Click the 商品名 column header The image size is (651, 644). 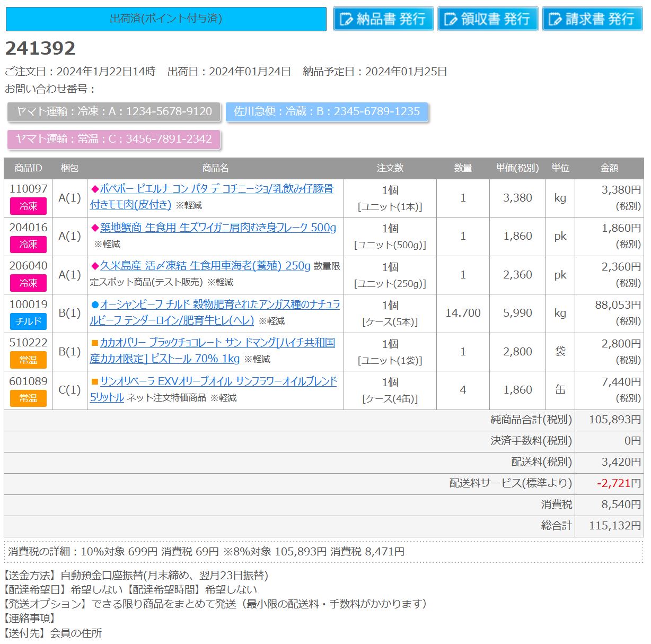pyautogui.click(x=215, y=168)
